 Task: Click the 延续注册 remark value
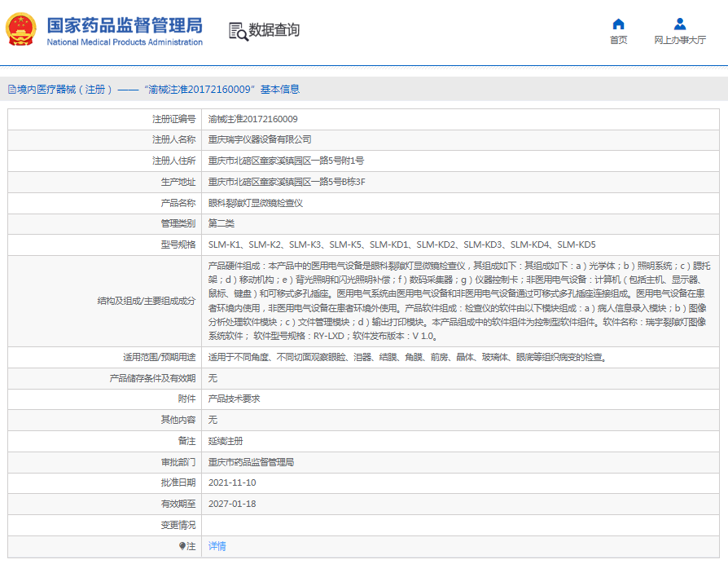pos(226,441)
